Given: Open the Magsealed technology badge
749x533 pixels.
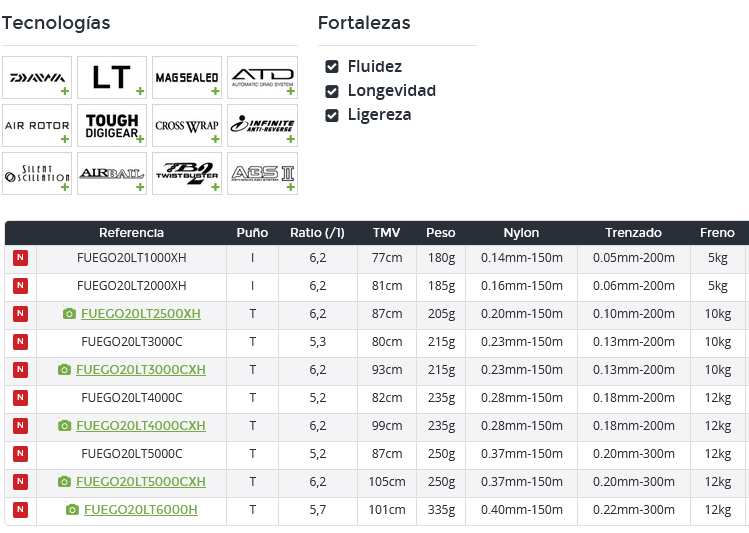Looking at the screenshot, I should click(x=187, y=77).
